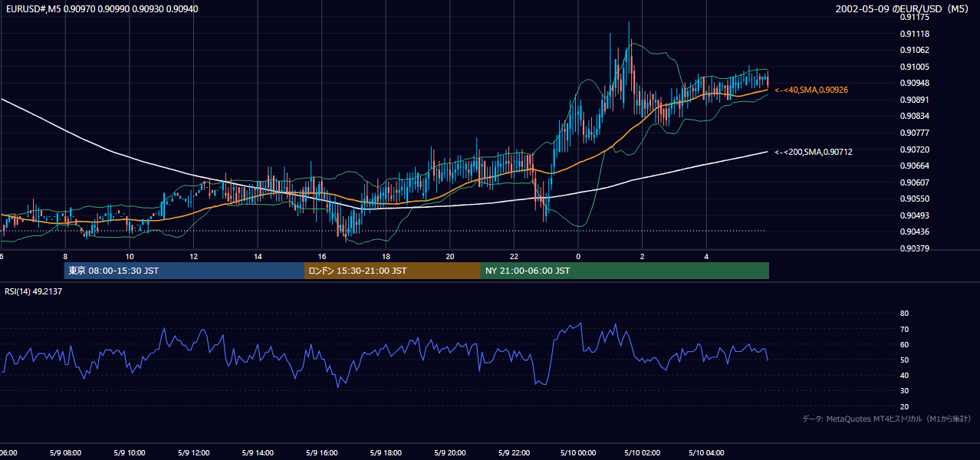Select the London 15:30-21:00 JST session bar
980x460 pixels.
tap(393, 271)
